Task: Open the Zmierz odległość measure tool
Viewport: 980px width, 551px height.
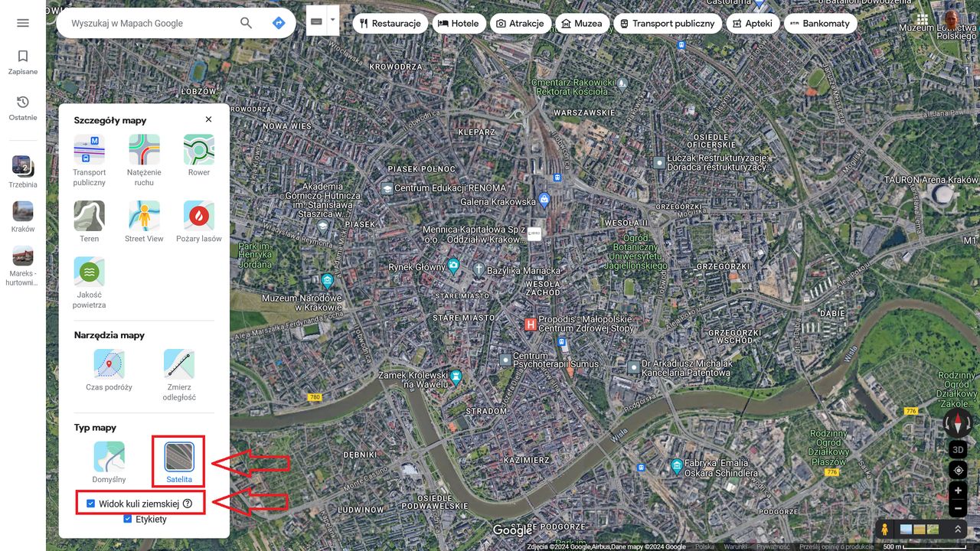Action: pos(179,376)
